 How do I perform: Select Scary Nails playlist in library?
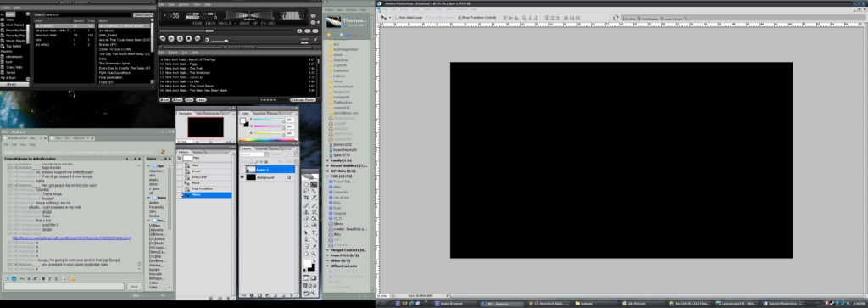coord(14,67)
